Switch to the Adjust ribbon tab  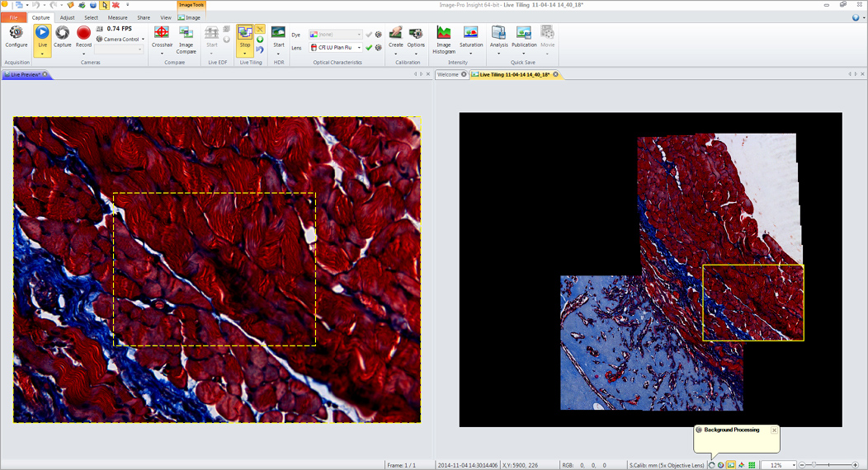pos(67,17)
